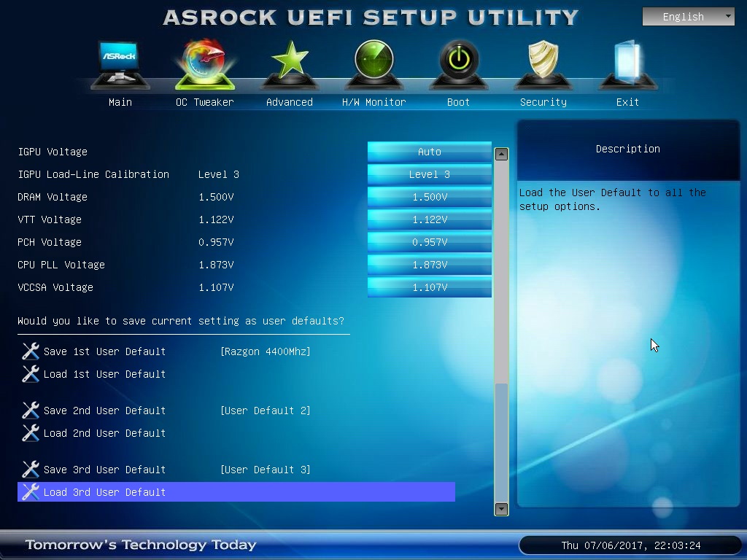Click the VTT Voltage label
Image resolution: width=747 pixels, height=560 pixels.
click(50, 219)
